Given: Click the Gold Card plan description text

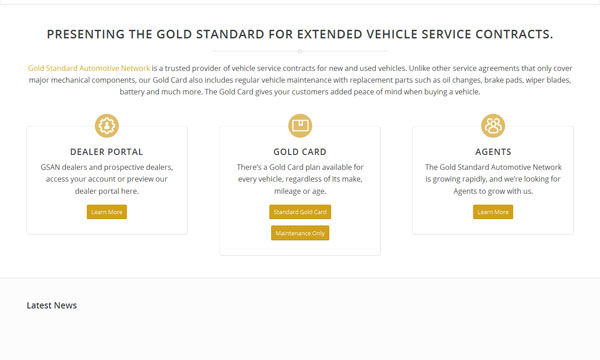Looking at the screenshot, I should tap(300, 179).
